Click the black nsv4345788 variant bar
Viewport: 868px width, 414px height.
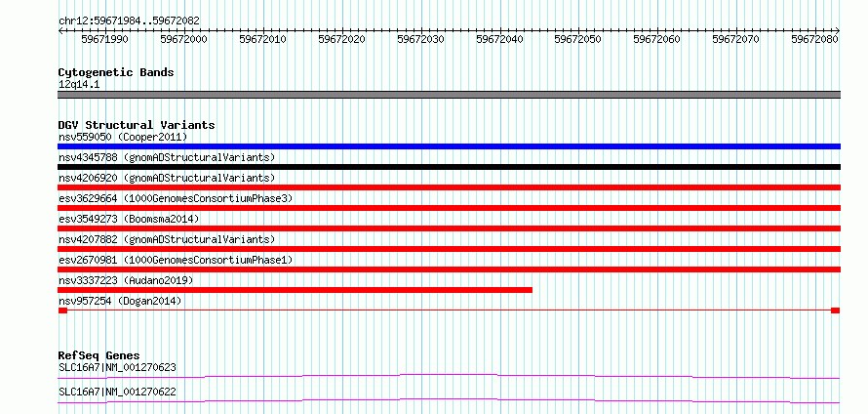(x=449, y=167)
